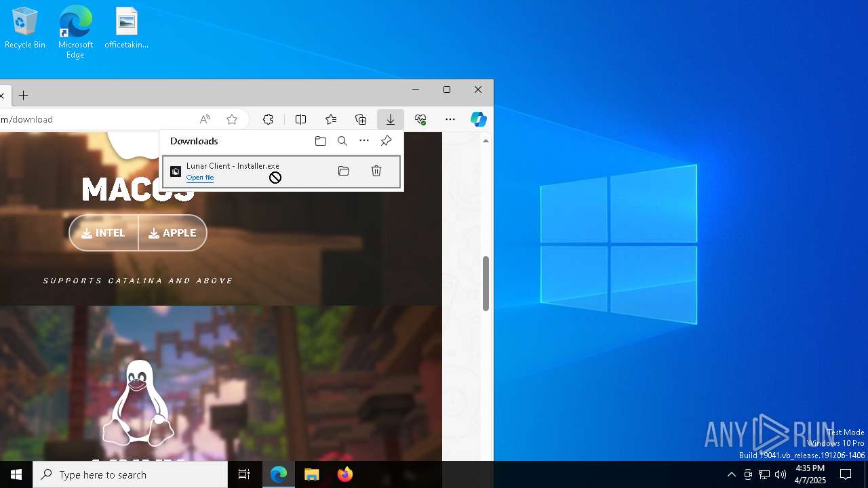Open the Downloads panel more options menu
This screenshot has height=488, width=868.
point(364,141)
